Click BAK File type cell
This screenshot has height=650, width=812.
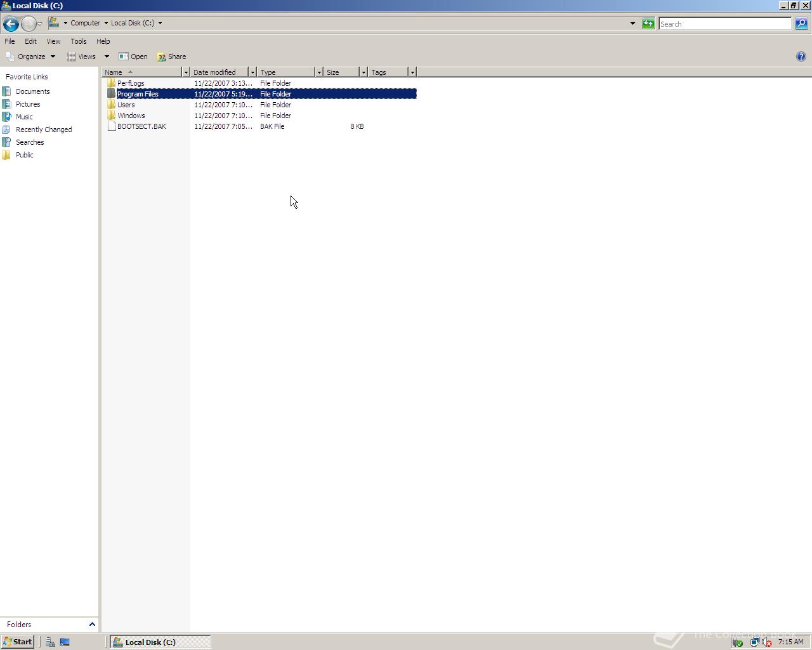(272, 126)
